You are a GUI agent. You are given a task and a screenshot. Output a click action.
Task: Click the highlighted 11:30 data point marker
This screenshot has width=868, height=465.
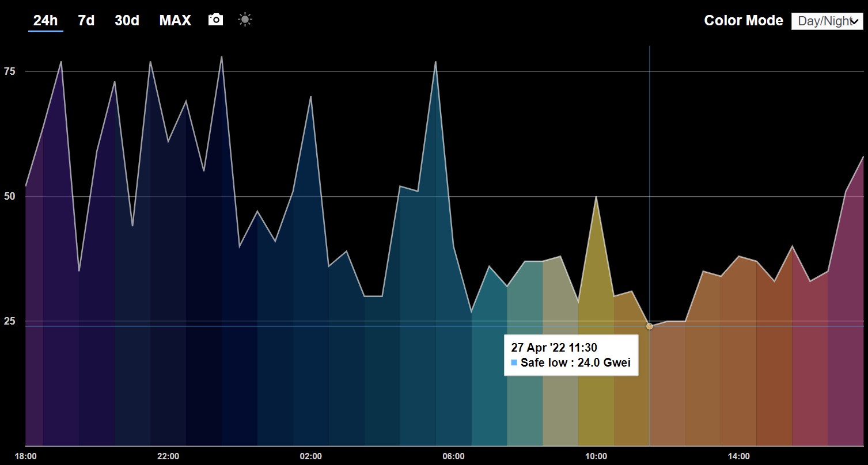650,326
